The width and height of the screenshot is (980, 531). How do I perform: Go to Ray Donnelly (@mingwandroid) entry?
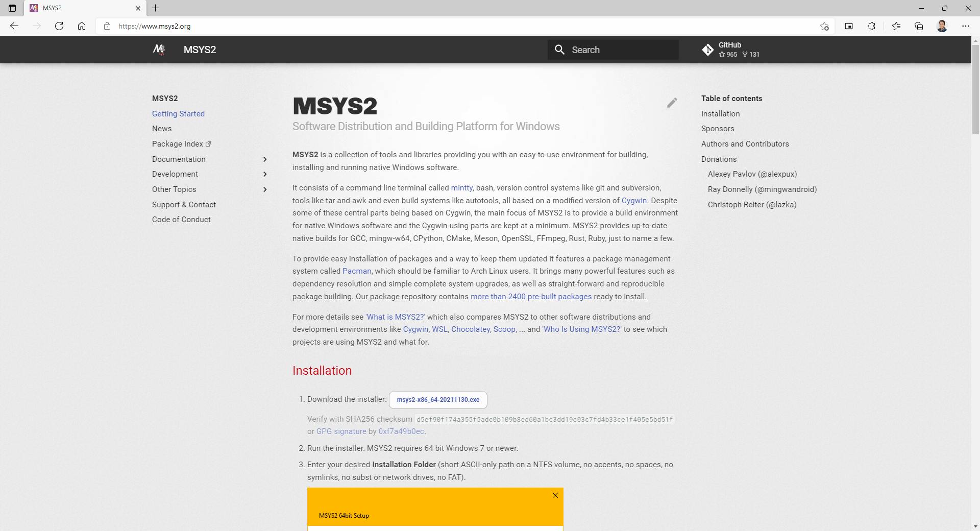coord(762,189)
